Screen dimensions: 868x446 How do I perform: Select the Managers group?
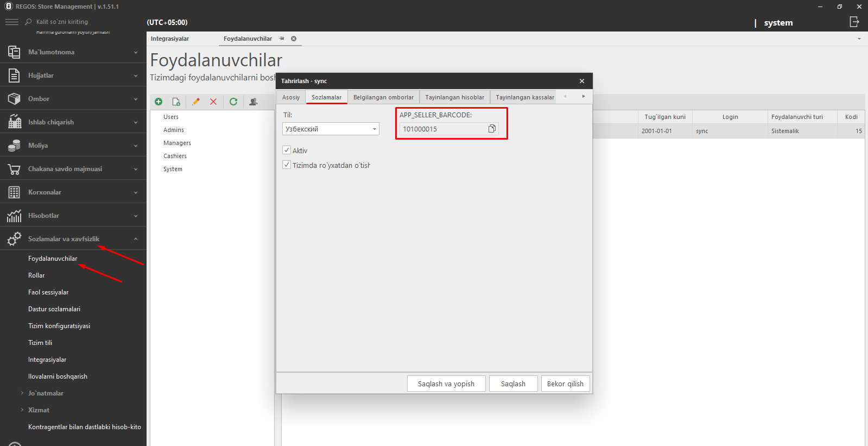[177, 143]
